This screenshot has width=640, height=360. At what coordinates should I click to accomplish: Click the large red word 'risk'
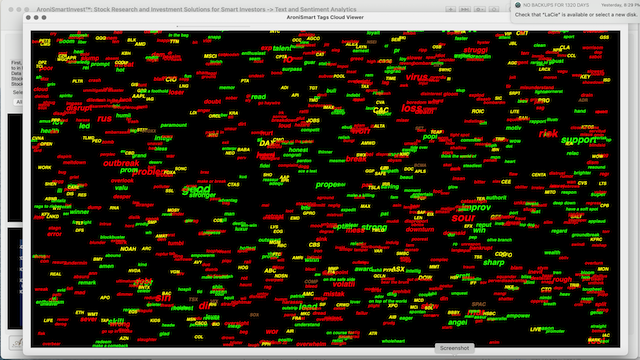(x=548, y=133)
